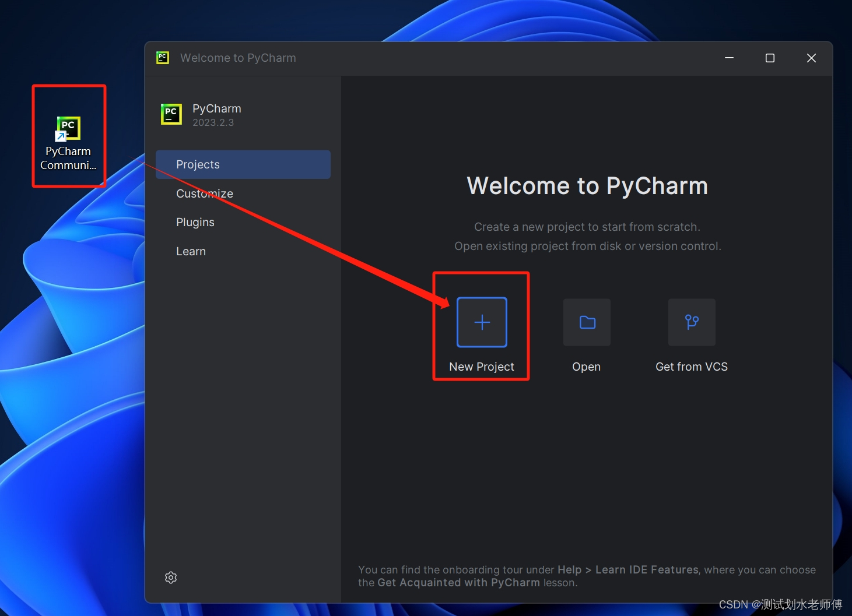Click the PyCharm 2023.2.3 logo in the sidebar
Image resolution: width=852 pixels, height=616 pixels.
(x=171, y=114)
